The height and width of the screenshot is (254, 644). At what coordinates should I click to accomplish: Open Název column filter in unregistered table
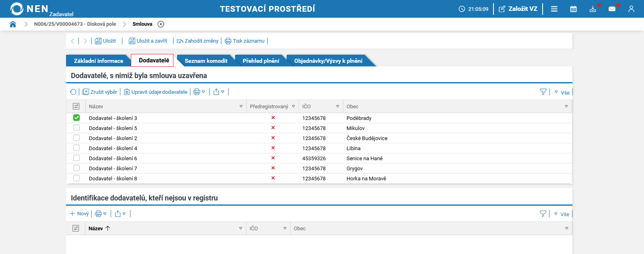pyautogui.click(x=241, y=228)
